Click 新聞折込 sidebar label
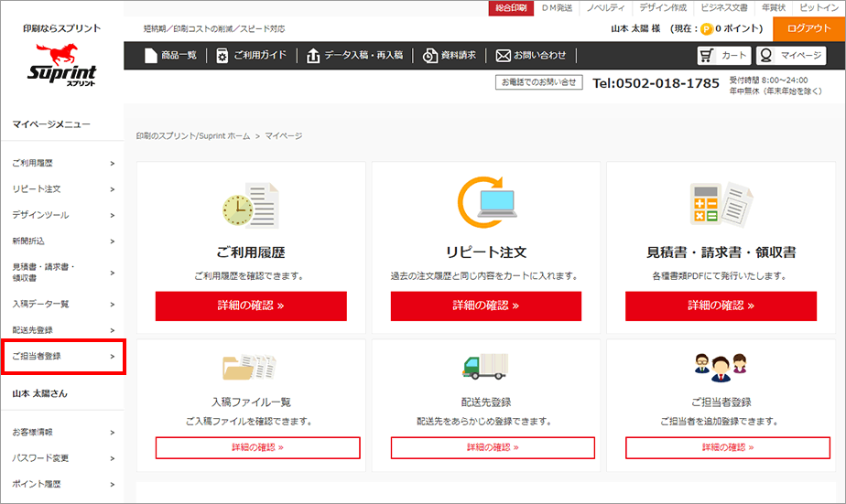846x504 pixels. (x=28, y=241)
